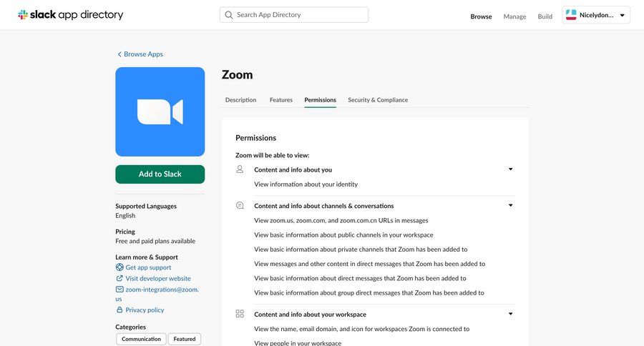Click the Zoom app title heading
Image resolution: width=644 pixels, height=346 pixels.
point(238,74)
